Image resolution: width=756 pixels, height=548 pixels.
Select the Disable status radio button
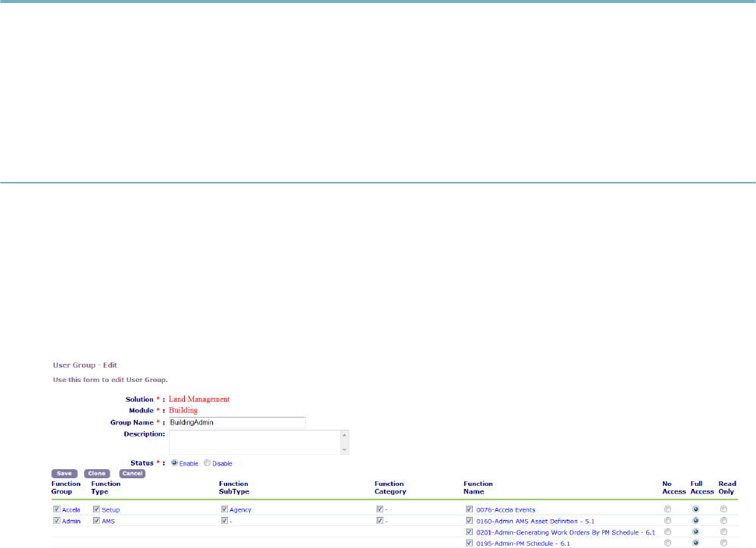tap(207, 463)
